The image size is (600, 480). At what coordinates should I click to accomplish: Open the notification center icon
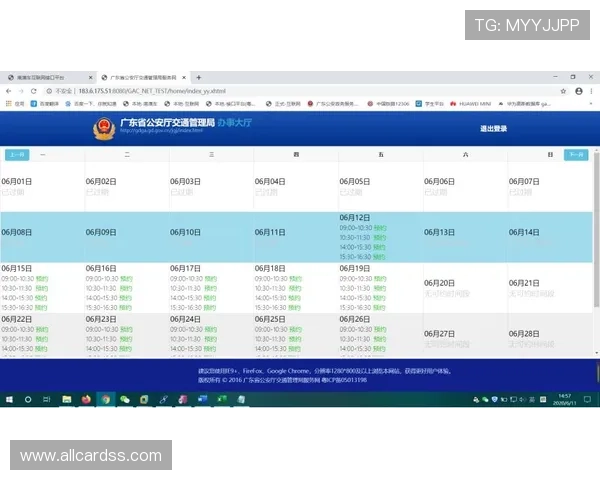[587, 400]
